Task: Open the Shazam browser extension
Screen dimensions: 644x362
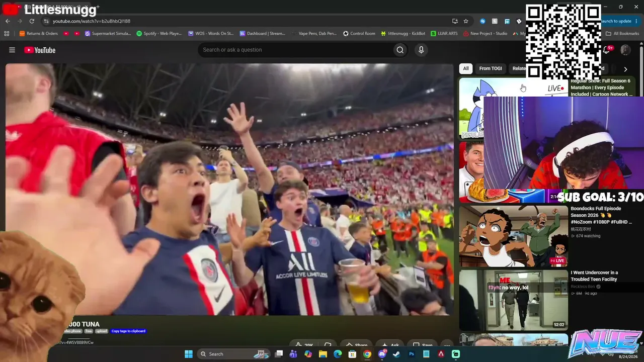Action: tap(483, 21)
